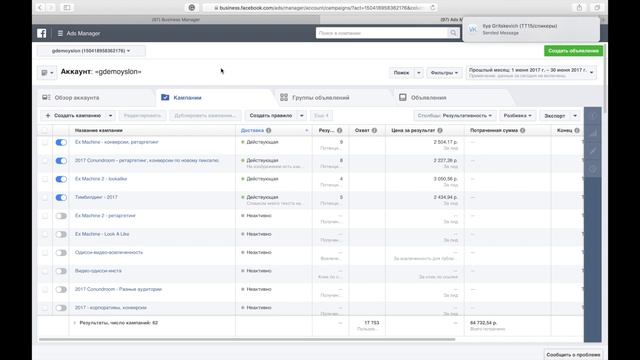Click info icon next to Охват header
The width and height of the screenshot is (640, 360).
[374, 130]
